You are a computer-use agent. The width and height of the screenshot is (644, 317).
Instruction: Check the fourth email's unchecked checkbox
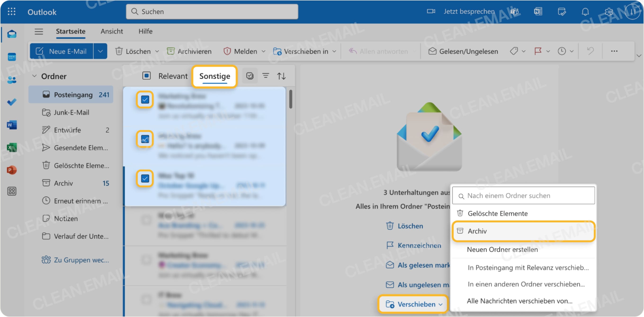click(x=146, y=220)
